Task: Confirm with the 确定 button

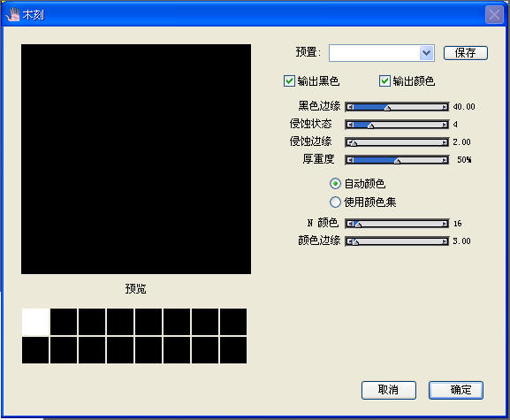Action: 456,390
